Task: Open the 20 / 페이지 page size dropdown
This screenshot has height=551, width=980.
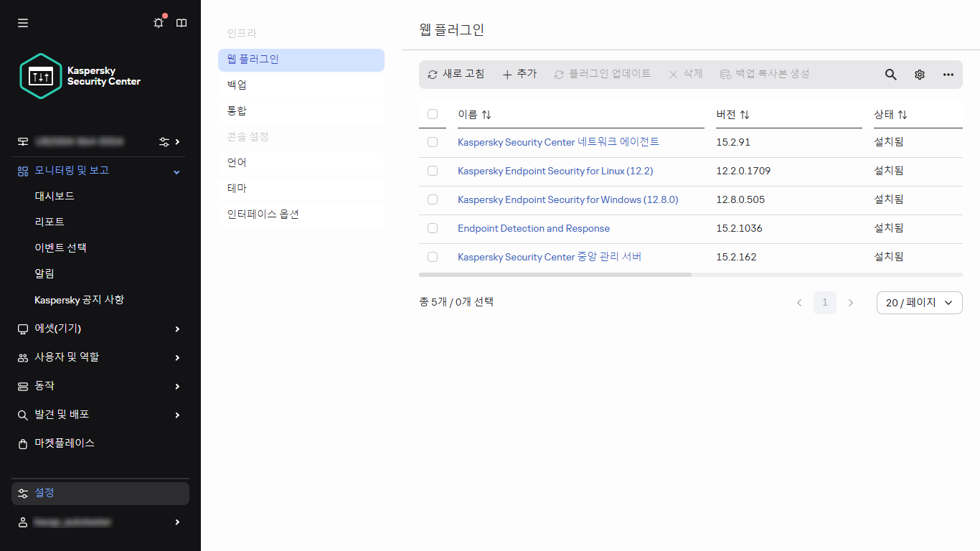Action: (919, 302)
